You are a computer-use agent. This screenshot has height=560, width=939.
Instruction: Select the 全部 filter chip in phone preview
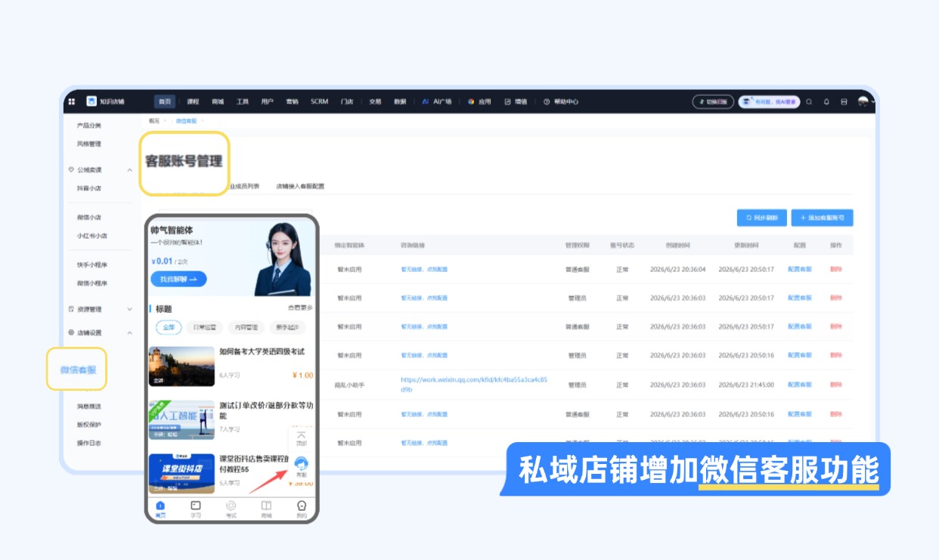click(169, 327)
